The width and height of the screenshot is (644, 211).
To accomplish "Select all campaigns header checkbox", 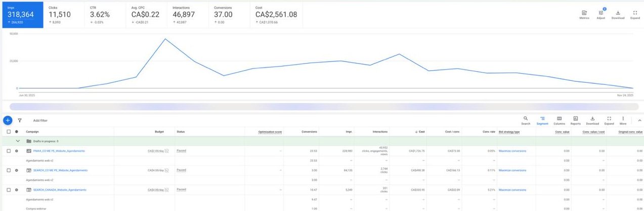I will coord(9,132).
